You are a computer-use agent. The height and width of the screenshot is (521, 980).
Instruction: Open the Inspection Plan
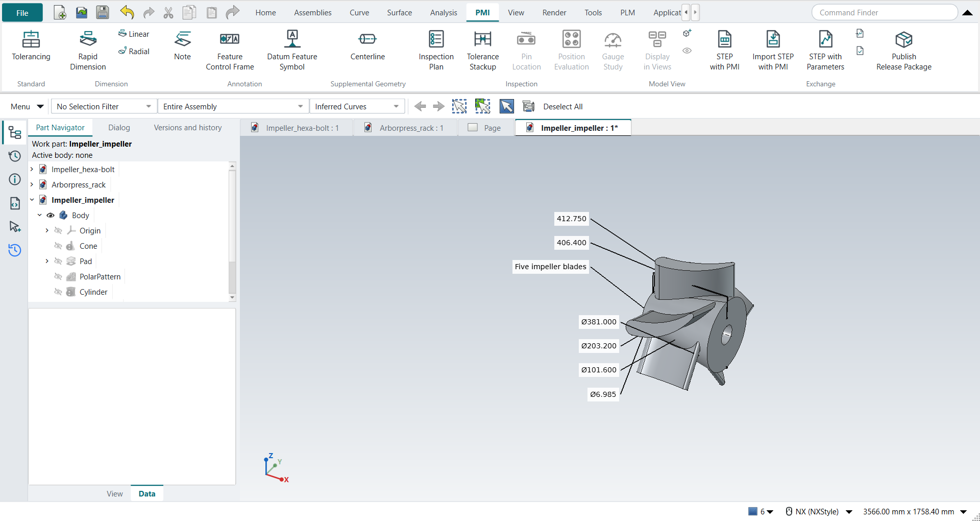(x=436, y=51)
